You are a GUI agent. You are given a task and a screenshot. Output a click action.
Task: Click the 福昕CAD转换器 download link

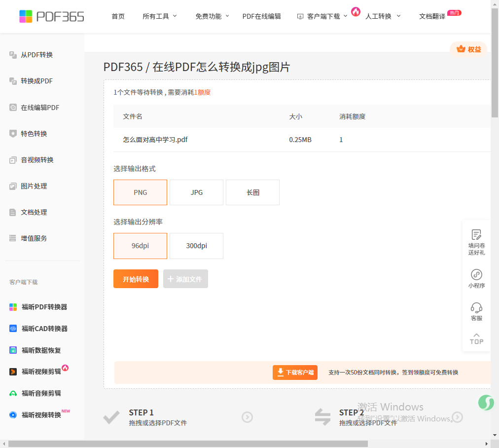pos(44,329)
